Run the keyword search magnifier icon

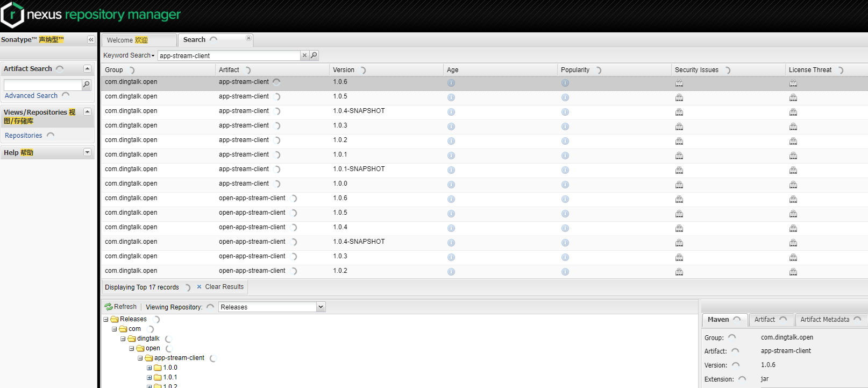[x=314, y=55]
